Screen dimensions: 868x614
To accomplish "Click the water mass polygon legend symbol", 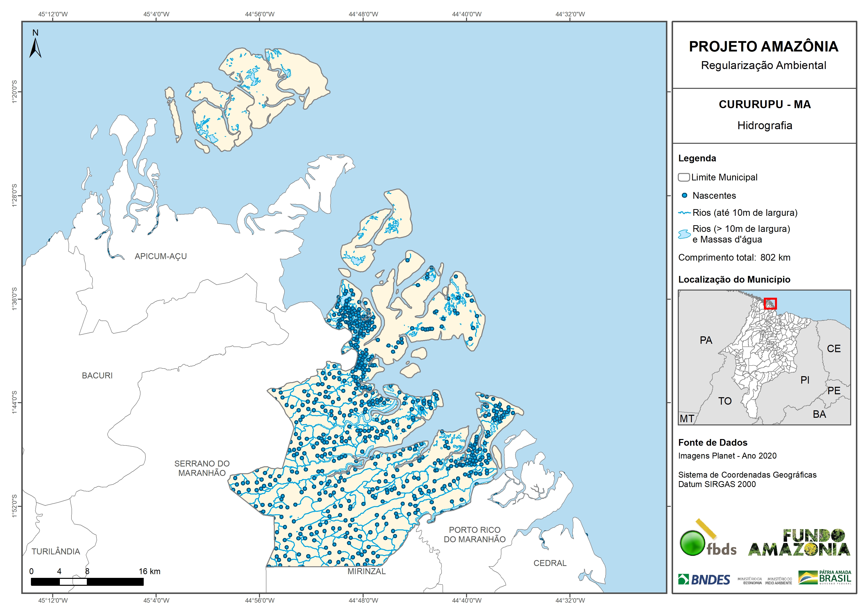I will tap(684, 234).
